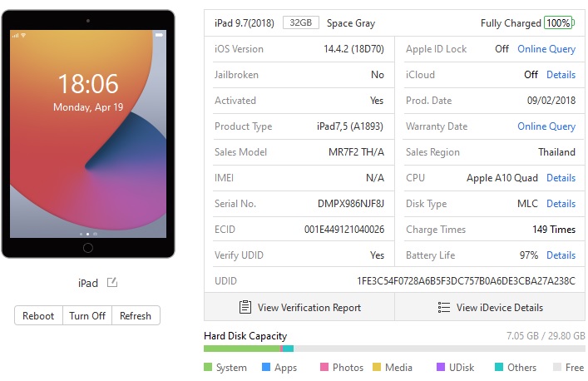
Task: Click the sales model MR7F2 TH/A
Action: [356, 152]
